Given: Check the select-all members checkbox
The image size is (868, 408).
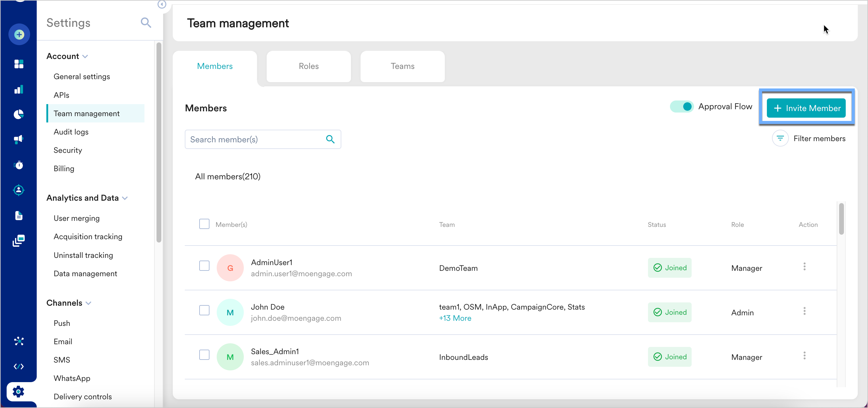Looking at the screenshot, I should [x=204, y=224].
